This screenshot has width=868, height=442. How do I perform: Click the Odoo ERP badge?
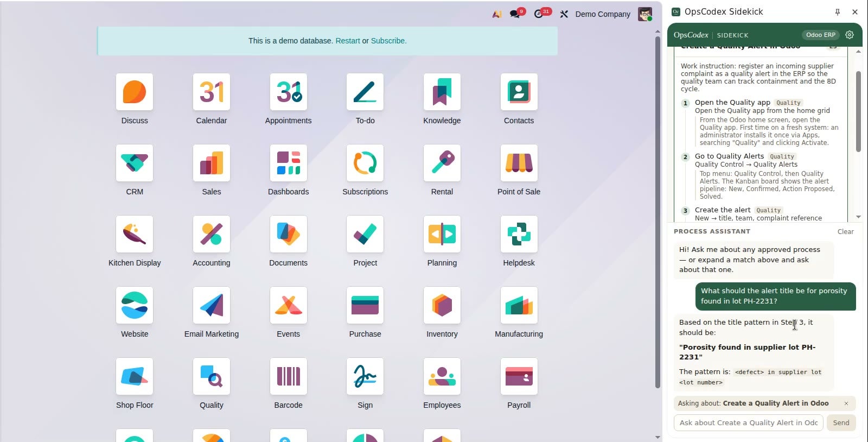[820, 35]
